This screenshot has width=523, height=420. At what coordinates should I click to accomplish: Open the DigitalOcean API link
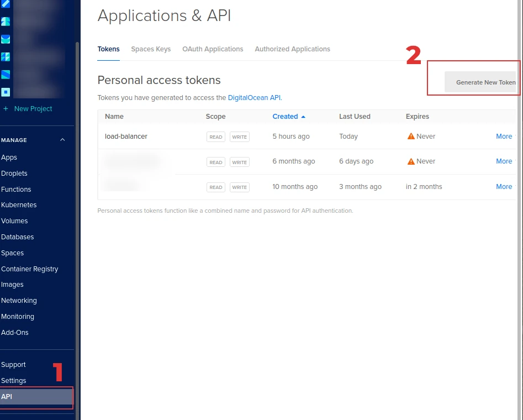(x=253, y=97)
